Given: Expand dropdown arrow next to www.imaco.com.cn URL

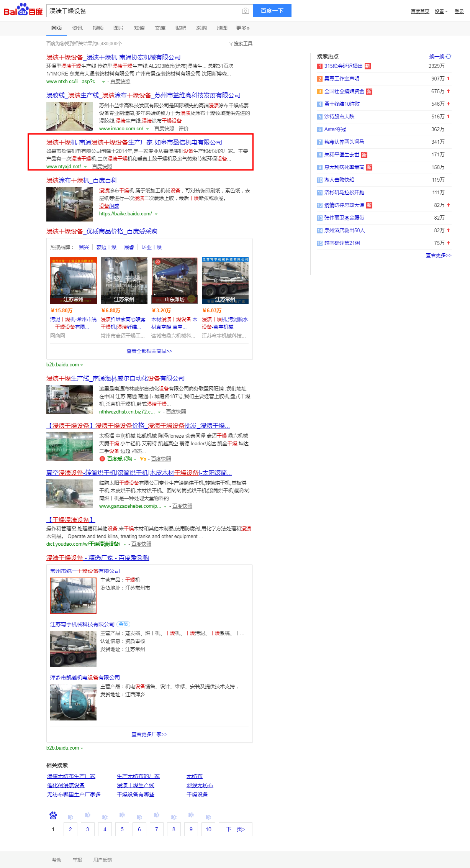Looking at the screenshot, I should pyautogui.click(x=147, y=129).
